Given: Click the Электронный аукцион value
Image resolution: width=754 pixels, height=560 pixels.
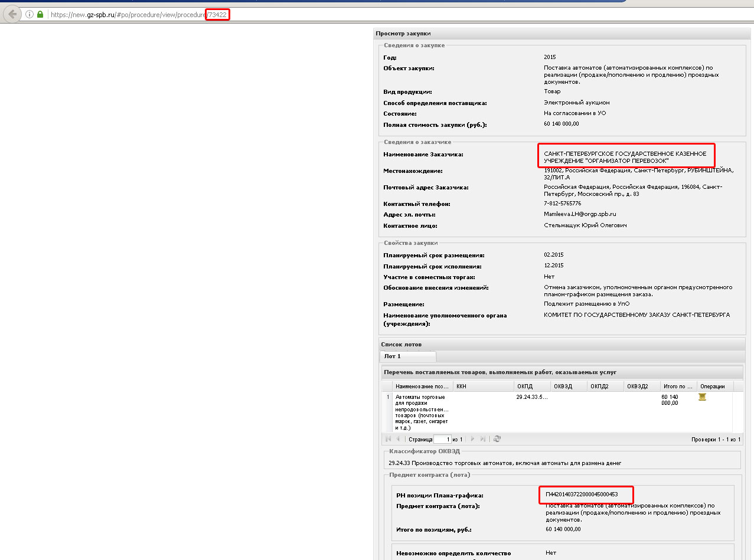Looking at the screenshot, I should (577, 103).
